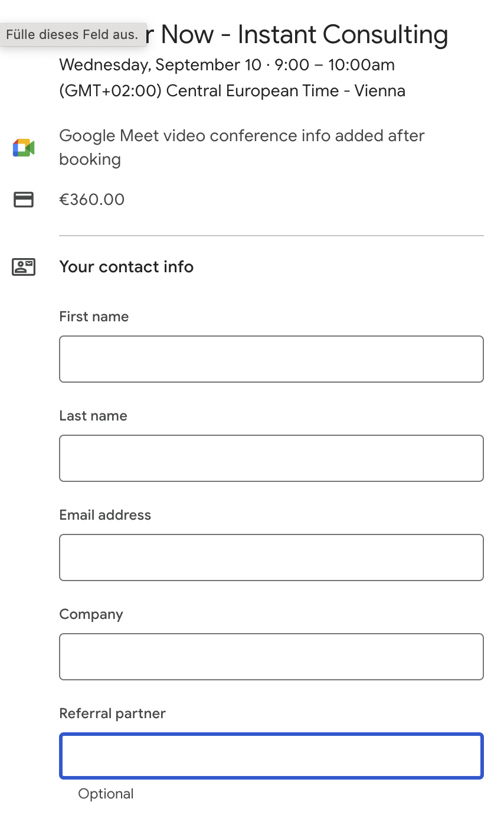Click the First name label

coord(94,317)
